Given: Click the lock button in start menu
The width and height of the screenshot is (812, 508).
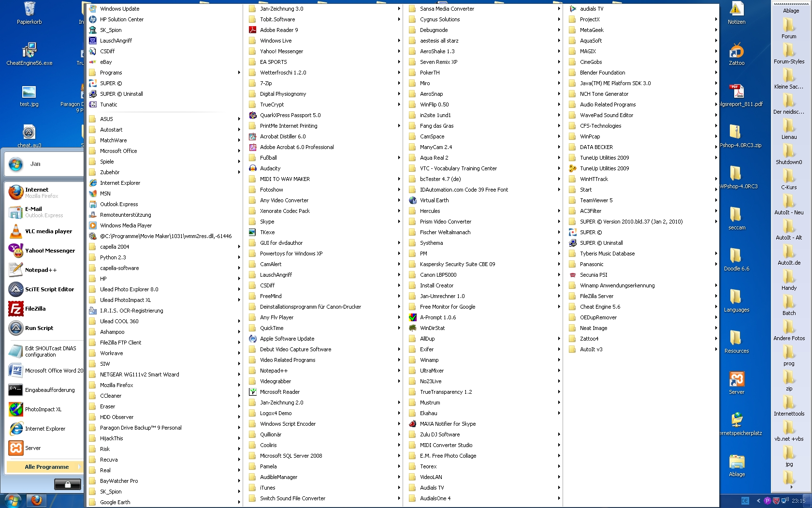Looking at the screenshot, I should pyautogui.click(x=67, y=484).
